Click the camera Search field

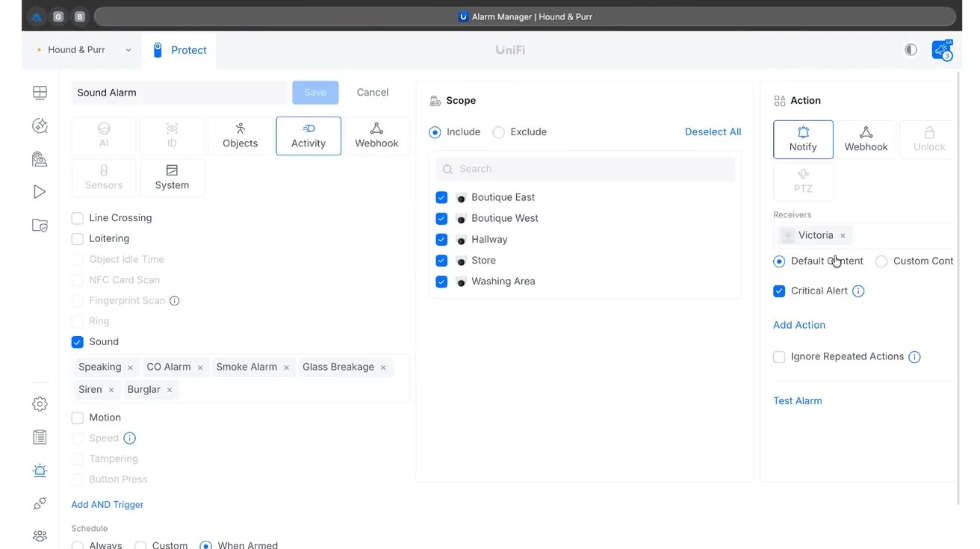(586, 170)
